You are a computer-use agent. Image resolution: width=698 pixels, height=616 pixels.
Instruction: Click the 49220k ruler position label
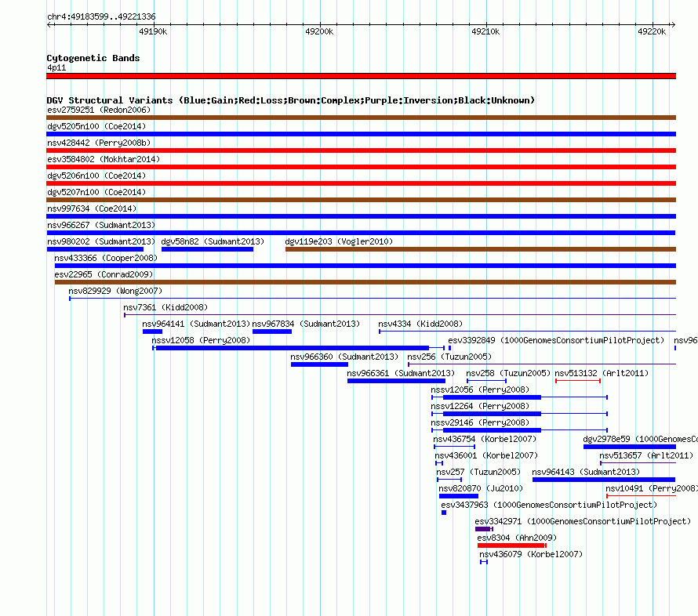[x=652, y=31]
